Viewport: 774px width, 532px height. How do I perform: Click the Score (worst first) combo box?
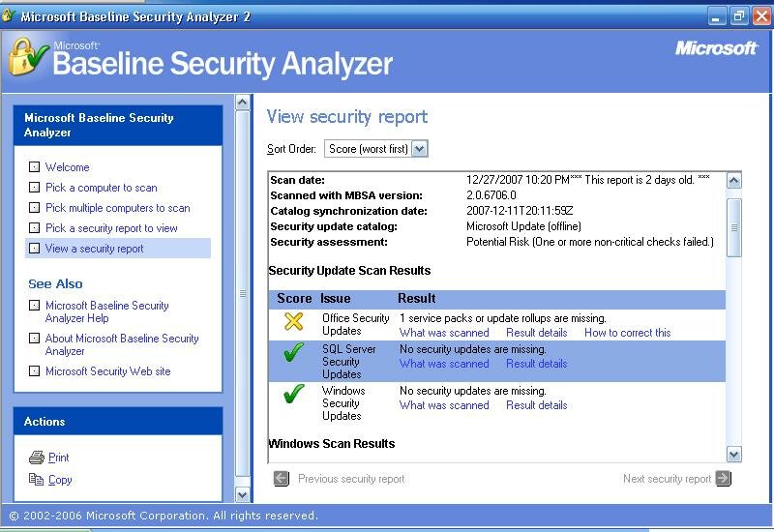pyautogui.click(x=375, y=149)
